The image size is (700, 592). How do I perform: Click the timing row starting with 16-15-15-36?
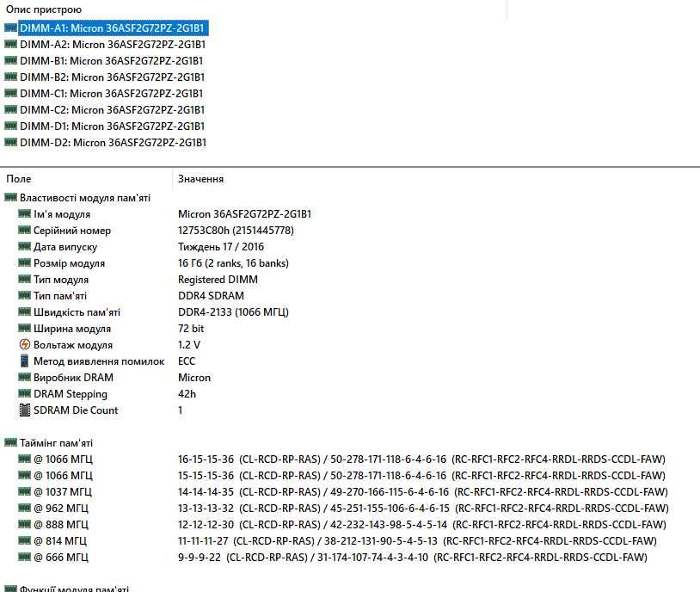pos(422,459)
